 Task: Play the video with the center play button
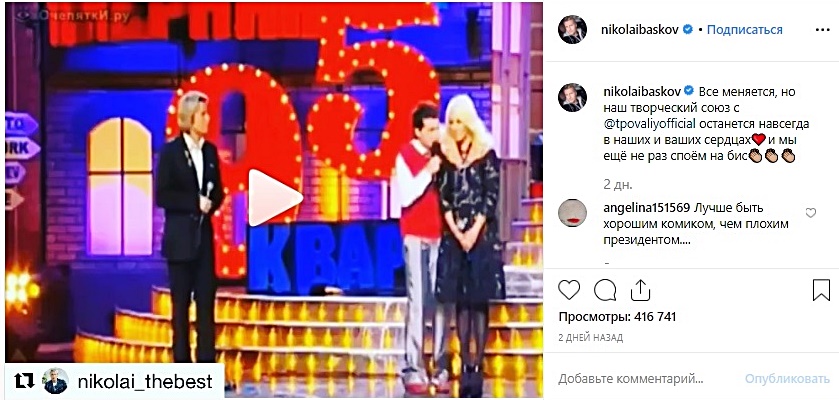tap(274, 197)
